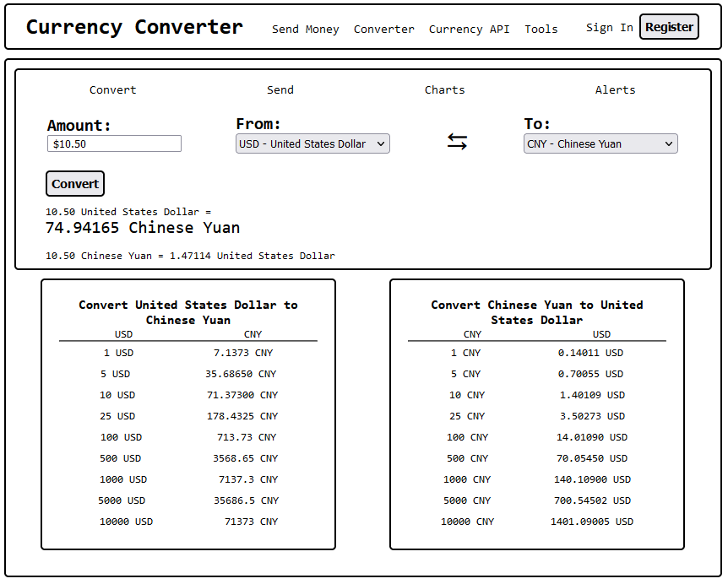The image size is (728, 584).
Task: Click the Convert Chinese Yuan table heading
Action: (536, 312)
